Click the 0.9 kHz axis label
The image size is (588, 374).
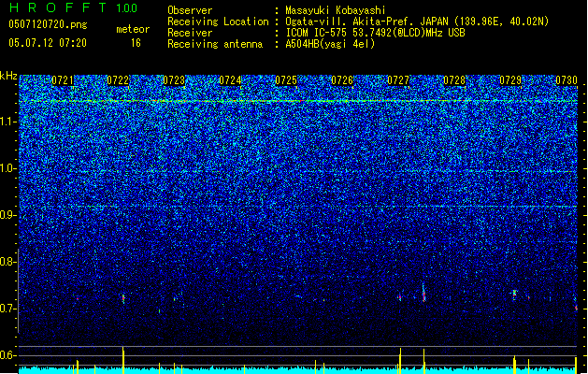(x=8, y=215)
